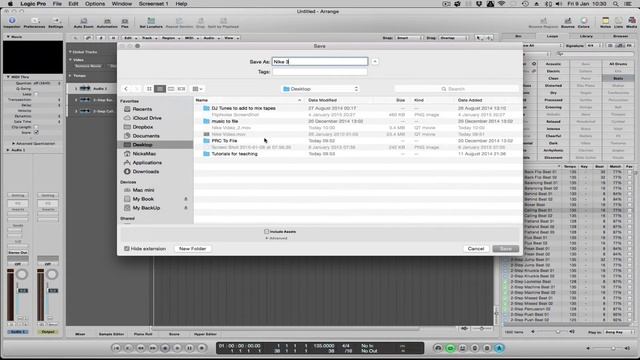
Task: Open the Logic Pro File menu
Action: click(x=57, y=4)
